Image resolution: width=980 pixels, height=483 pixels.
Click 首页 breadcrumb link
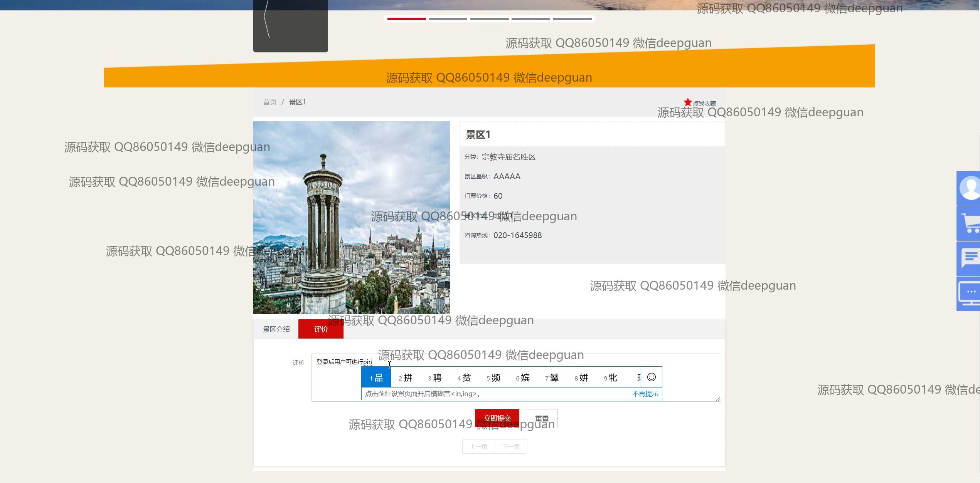[269, 102]
